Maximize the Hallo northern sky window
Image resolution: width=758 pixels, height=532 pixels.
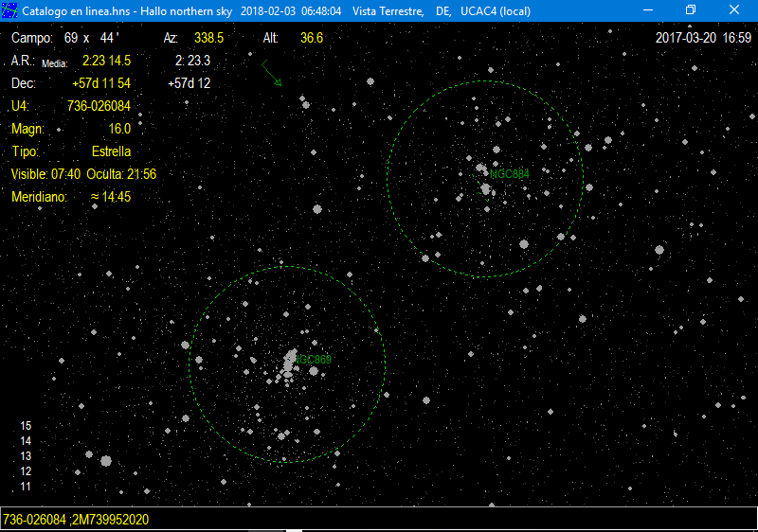point(691,10)
